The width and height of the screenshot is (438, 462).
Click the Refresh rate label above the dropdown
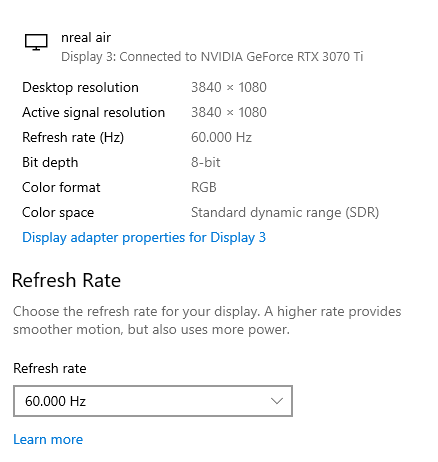click(50, 369)
